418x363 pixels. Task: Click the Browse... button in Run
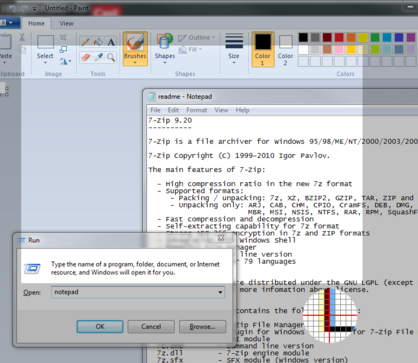202,327
